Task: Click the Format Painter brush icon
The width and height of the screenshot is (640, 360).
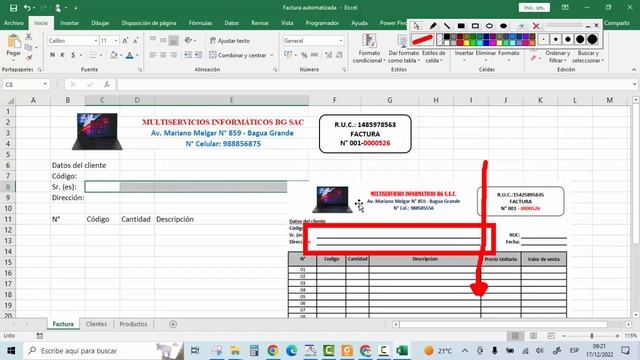Action: (x=29, y=58)
